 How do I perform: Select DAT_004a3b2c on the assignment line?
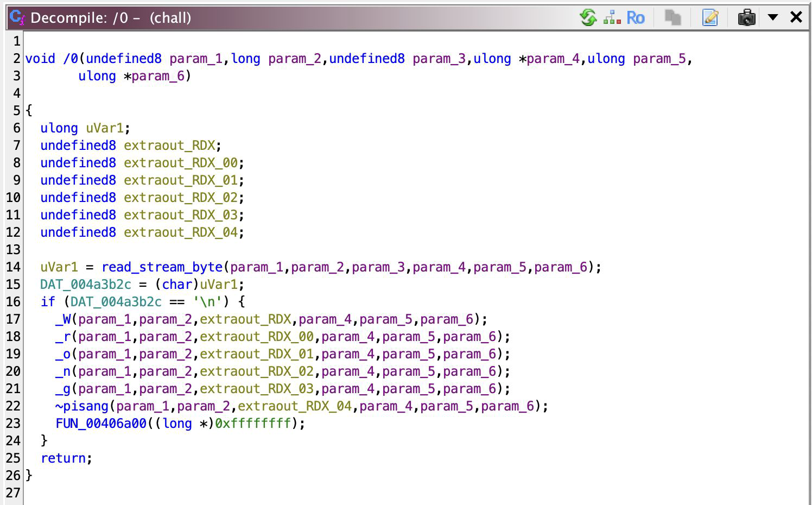coord(85,285)
